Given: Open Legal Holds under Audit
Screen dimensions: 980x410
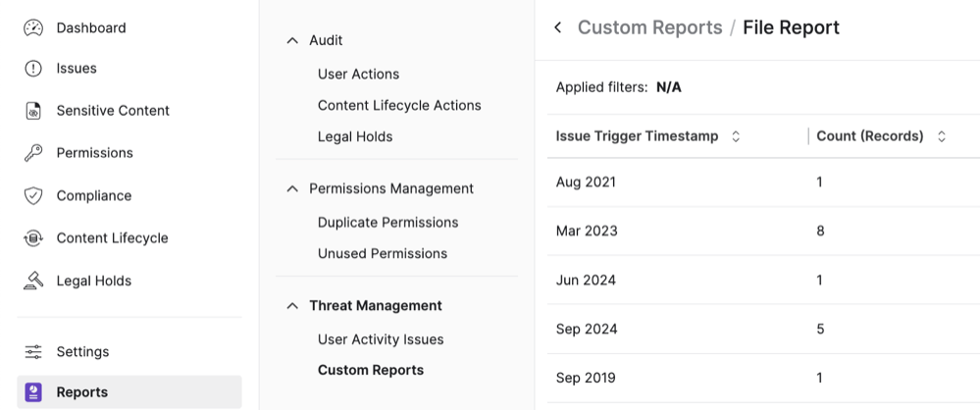Looking at the screenshot, I should pos(355,136).
